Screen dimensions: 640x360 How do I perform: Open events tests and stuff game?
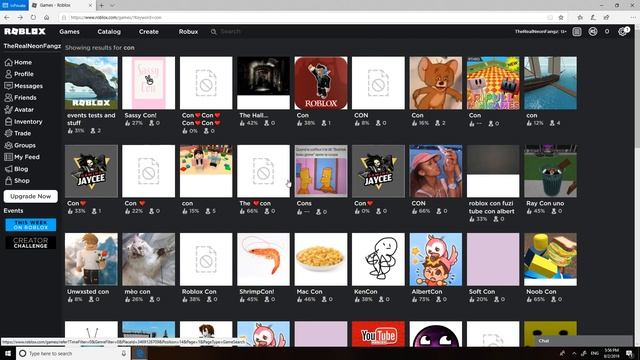tap(91, 83)
